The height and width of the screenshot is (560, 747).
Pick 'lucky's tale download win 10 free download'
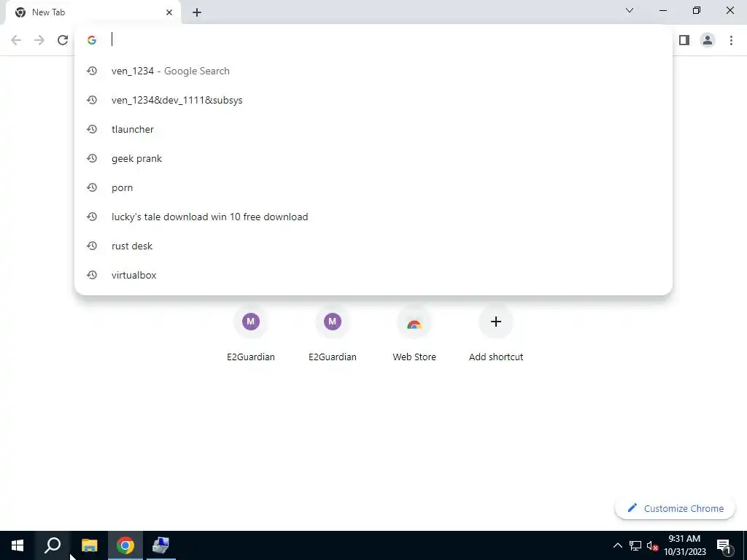click(373, 217)
